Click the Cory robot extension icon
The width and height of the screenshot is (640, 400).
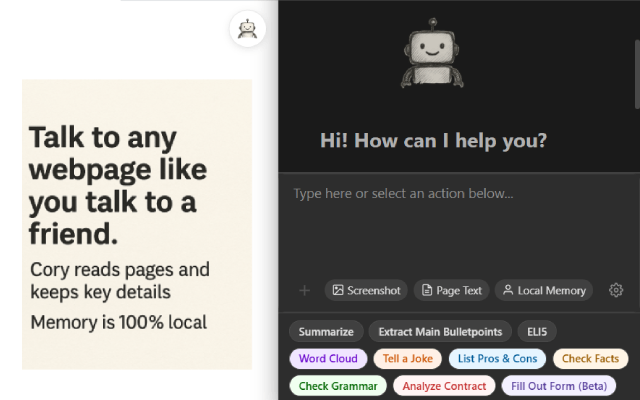[247, 29]
